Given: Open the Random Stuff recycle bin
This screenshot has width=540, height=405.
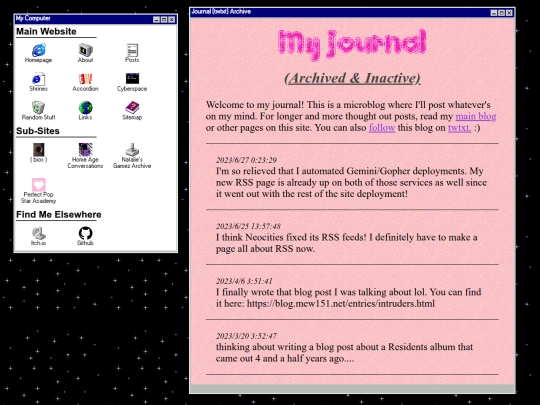Looking at the screenshot, I should [x=39, y=107].
